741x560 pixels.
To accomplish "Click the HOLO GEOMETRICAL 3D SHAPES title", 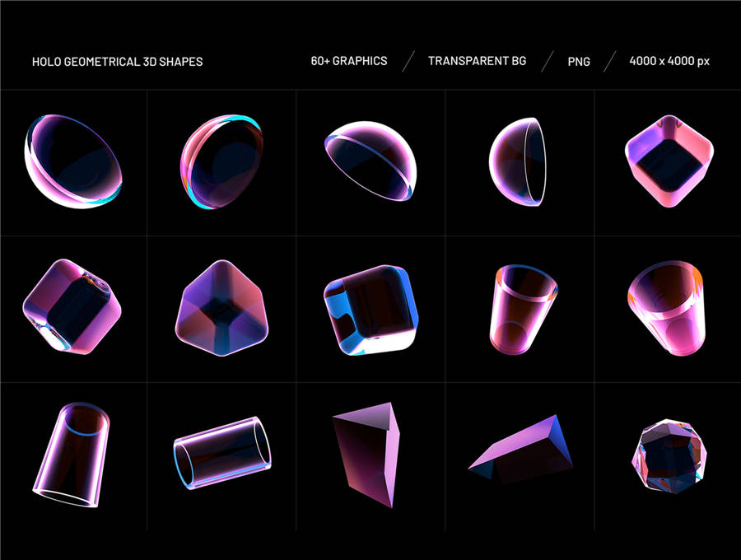I will click(x=117, y=62).
